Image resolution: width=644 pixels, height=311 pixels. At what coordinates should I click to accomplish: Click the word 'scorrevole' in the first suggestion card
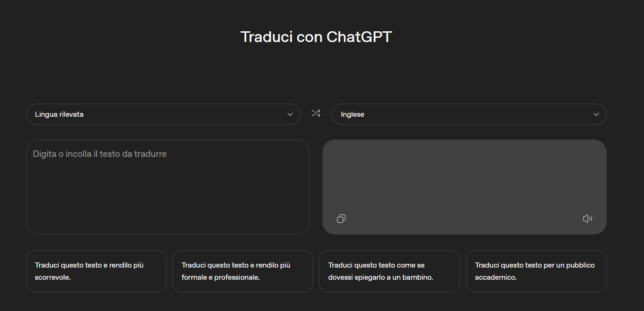point(52,277)
